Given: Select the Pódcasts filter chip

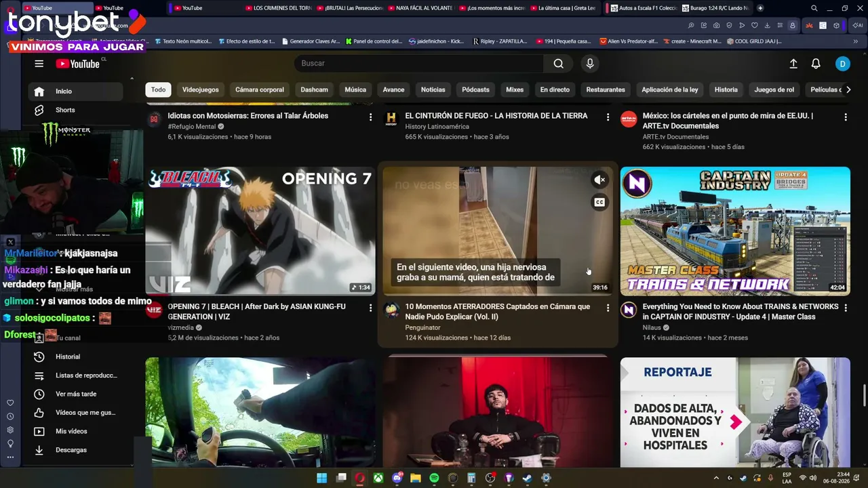Looking at the screenshot, I should [x=475, y=89].
